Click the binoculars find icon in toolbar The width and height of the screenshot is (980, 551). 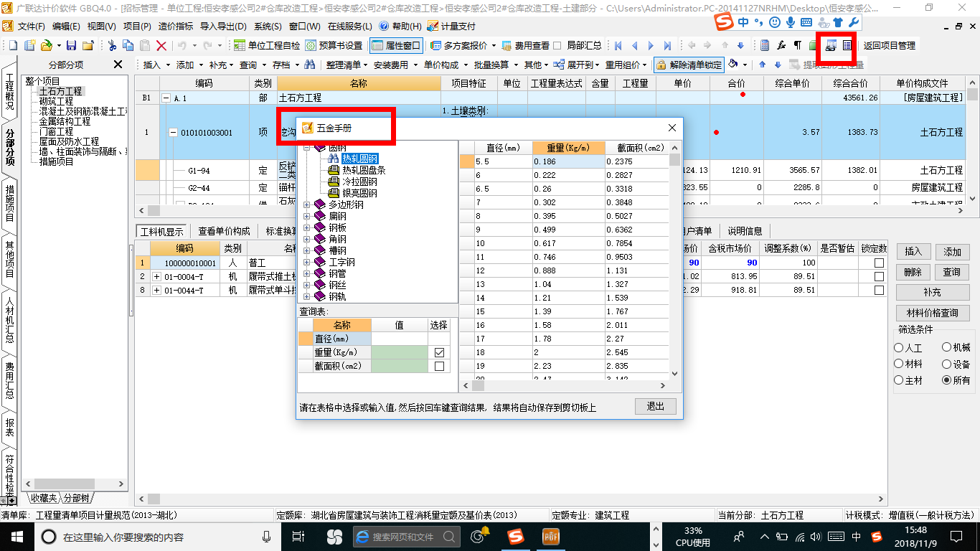click(x=310, y=65)
